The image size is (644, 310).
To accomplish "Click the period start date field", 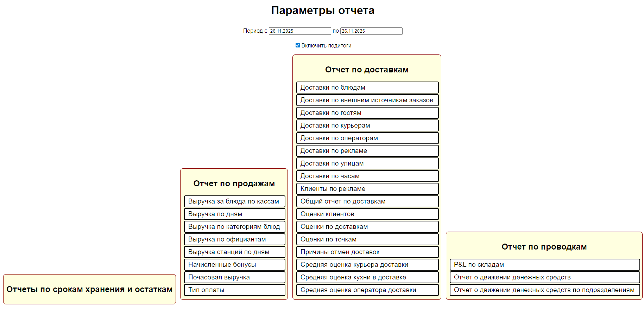I will [x=299, y=31].
